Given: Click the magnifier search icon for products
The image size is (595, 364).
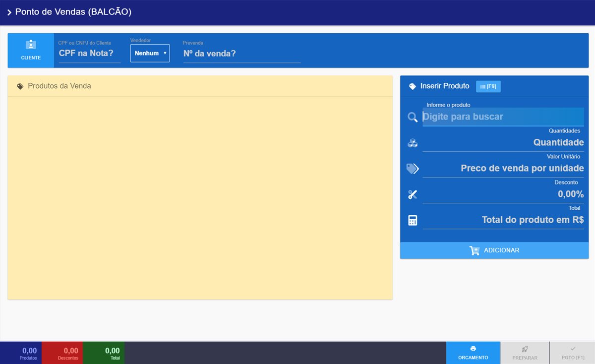Looking at the screenshot, I should coord(413,117).
